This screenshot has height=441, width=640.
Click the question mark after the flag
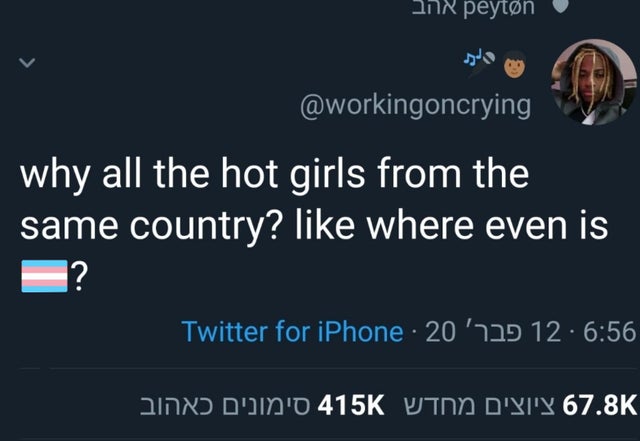[80, 276]
